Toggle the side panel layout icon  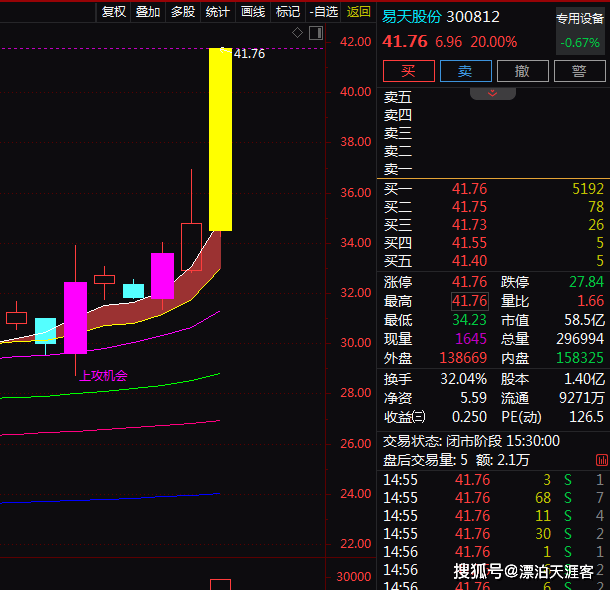pyautogui.click(x=315, y=33)
